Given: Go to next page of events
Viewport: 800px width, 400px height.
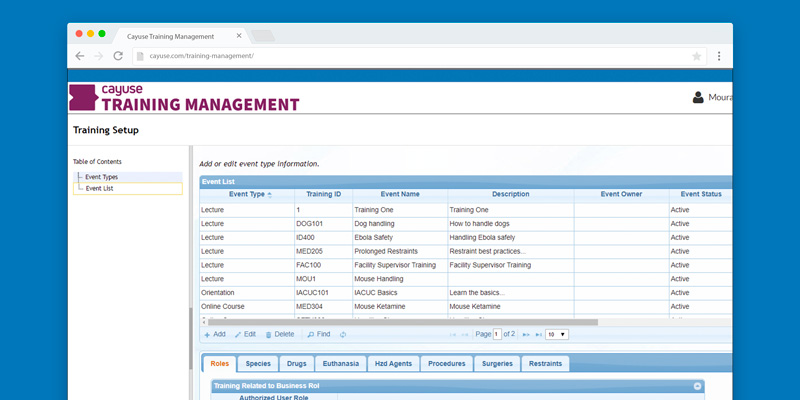Looking at the screenshot, I should pyautogui.click(x=526, y=335).
